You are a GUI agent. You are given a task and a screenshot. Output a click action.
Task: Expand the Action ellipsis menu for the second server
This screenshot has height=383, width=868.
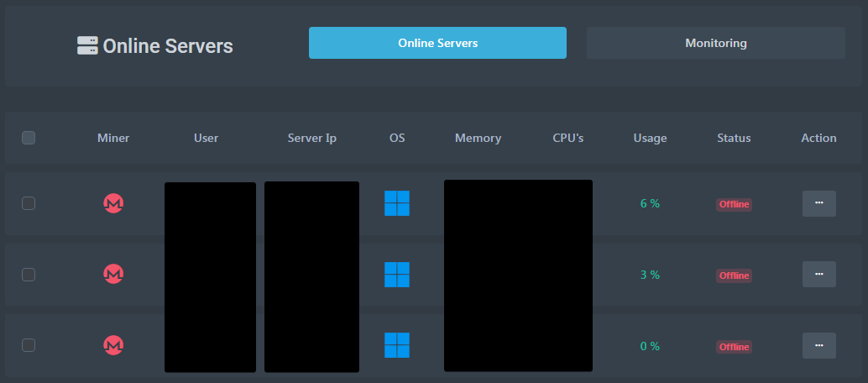click(x=818, y=275)
